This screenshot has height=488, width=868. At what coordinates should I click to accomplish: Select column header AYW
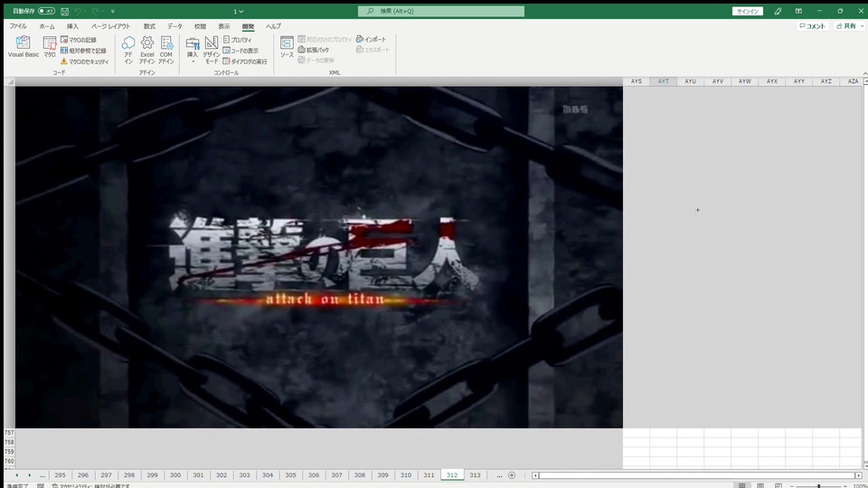coord(744,81)
